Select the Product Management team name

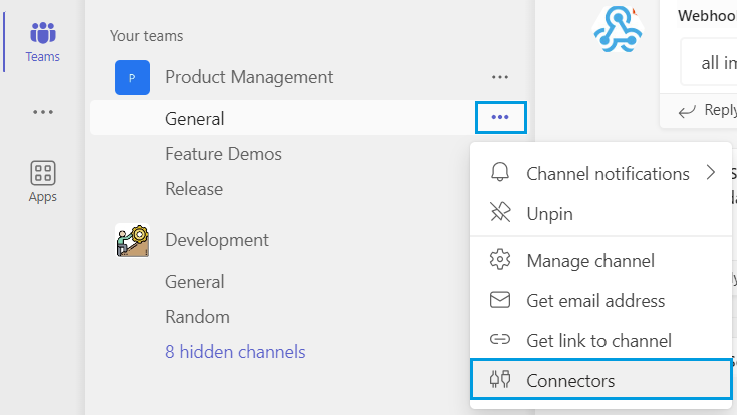(249, 77)
